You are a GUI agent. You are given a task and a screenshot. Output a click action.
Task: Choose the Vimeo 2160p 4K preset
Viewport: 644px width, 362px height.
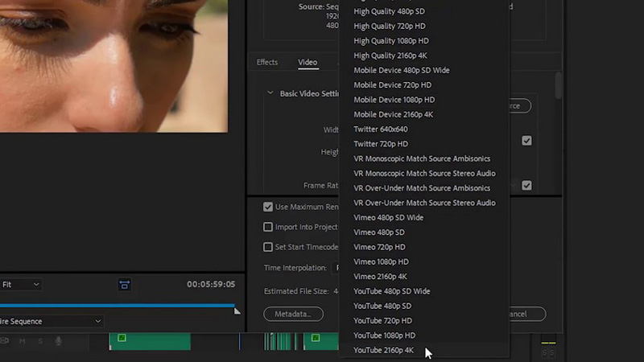pyautogui.click(x=380, y=277)
